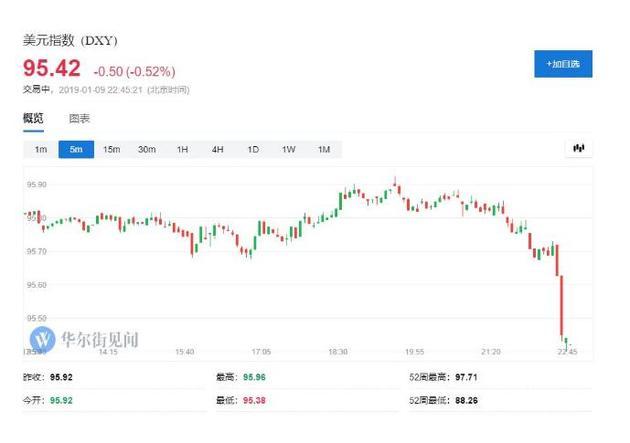Select the active 5m timeframe button
Screen dimensions: 630x443
[x=76, y=149]
